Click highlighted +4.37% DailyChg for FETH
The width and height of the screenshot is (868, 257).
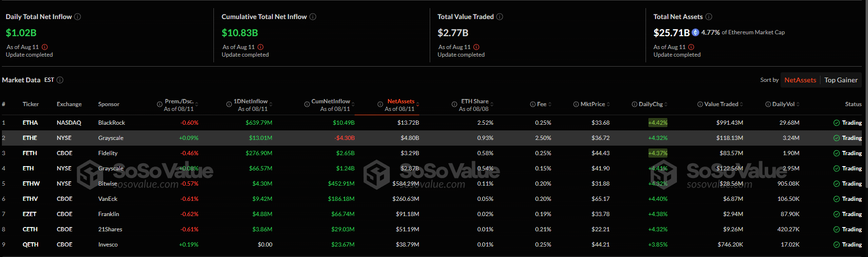pos(658,153)
